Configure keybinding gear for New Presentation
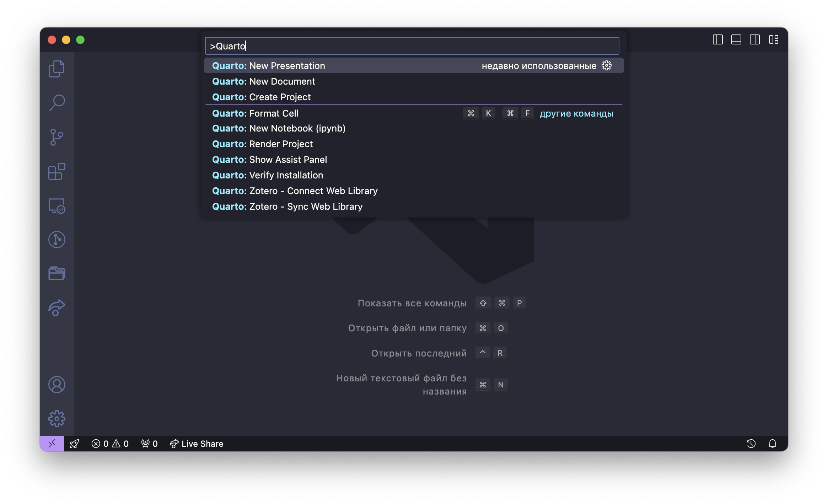 (607, 65)
